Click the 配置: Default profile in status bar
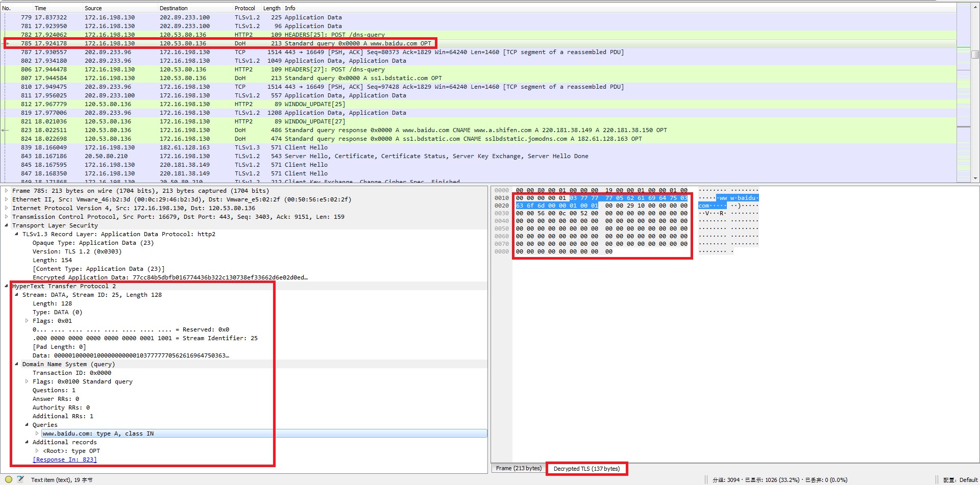This screenshot has height=485, width=980. tap(960, 480)
